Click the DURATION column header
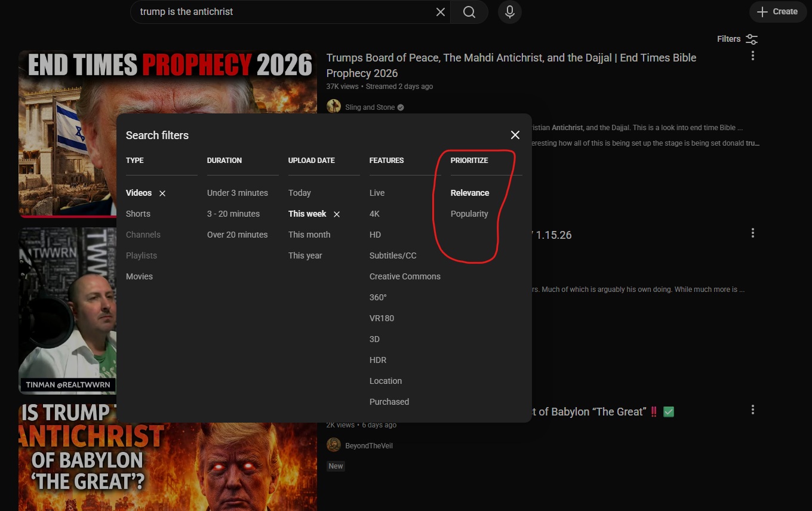The height and width of the screenshot is (511, 812). pos(224,160)
